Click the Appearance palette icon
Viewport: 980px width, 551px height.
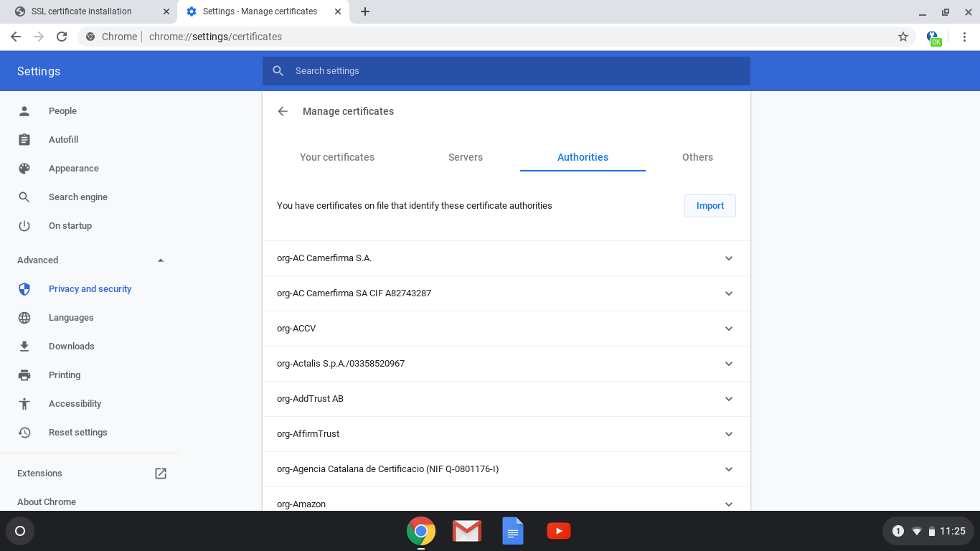[x=24, y=168]
